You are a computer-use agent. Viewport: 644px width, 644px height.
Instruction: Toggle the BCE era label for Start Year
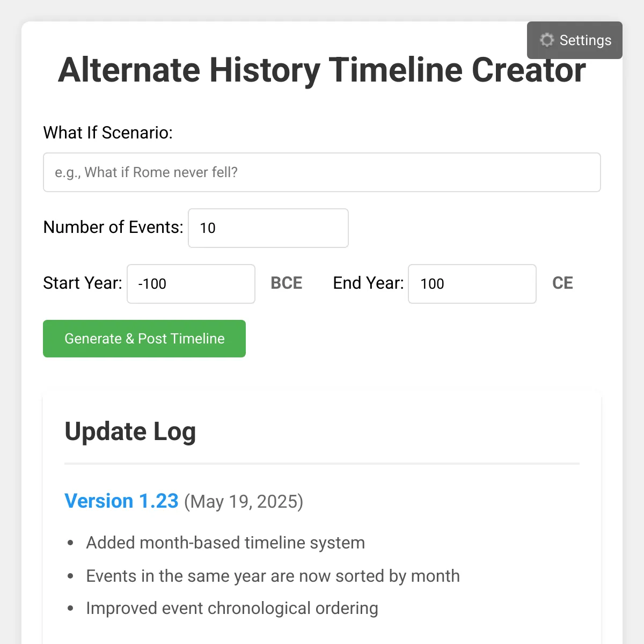point(286,283)
